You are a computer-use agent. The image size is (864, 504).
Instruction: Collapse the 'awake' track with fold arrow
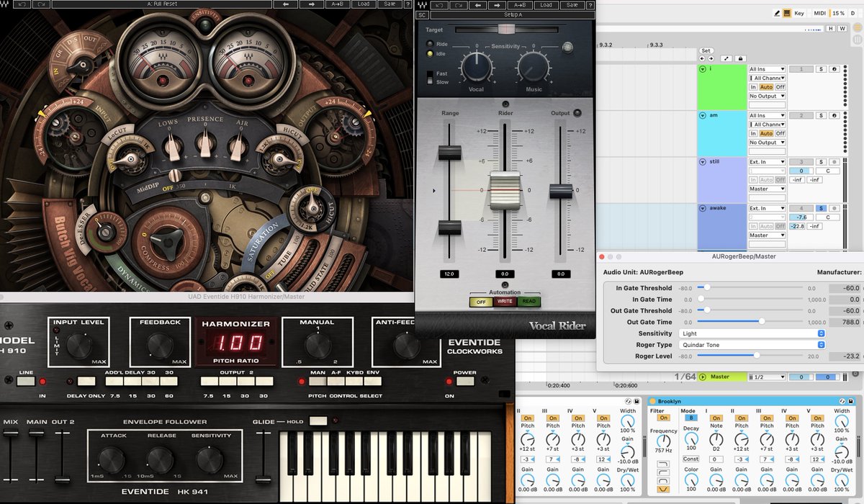click(703, 208)
